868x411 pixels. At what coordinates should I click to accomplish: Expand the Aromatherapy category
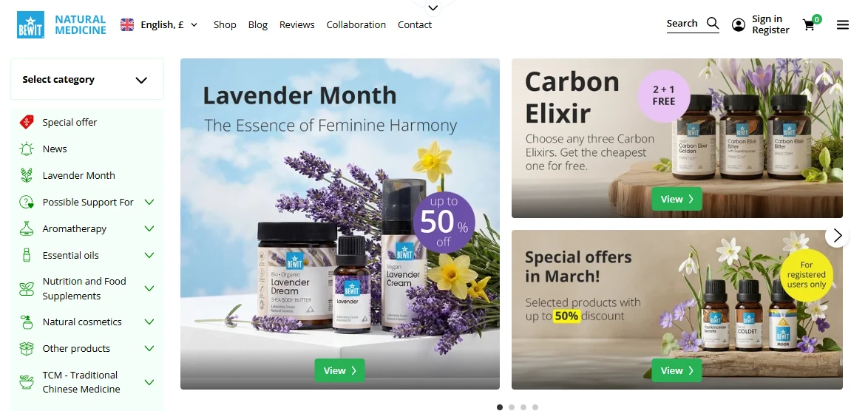click(149, 228)
